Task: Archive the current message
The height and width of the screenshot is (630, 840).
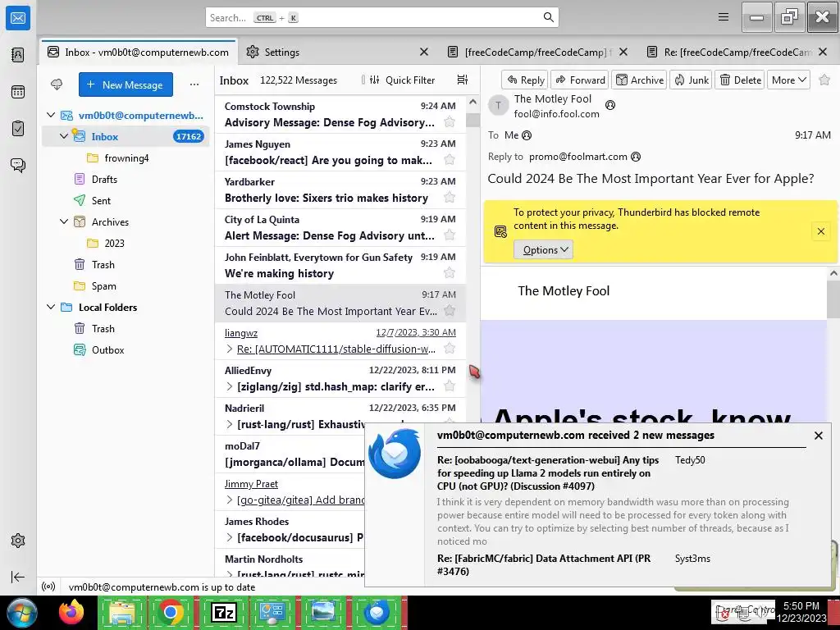Action: click(639, 80)
